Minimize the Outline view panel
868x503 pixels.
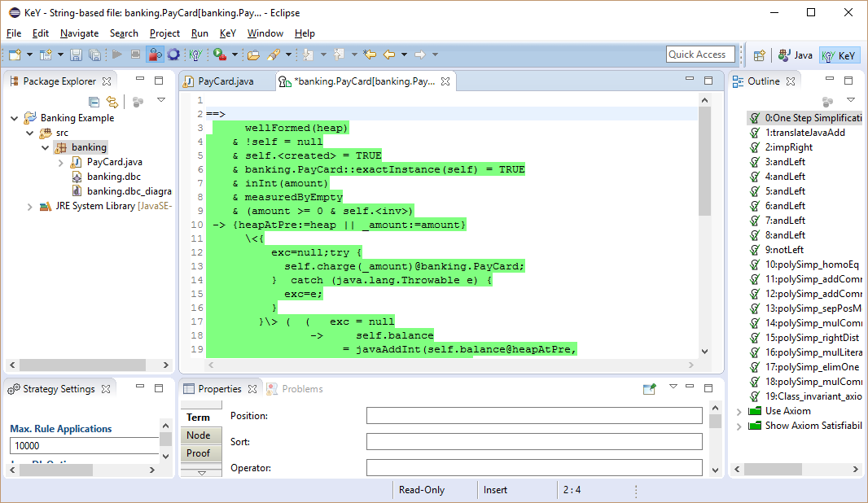coord(829,79)
